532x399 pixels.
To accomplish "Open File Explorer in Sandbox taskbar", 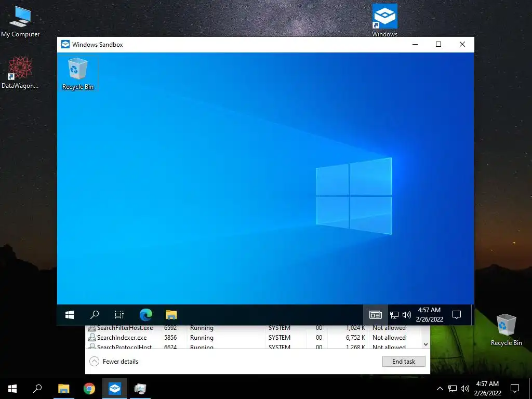I will point(171,315).
